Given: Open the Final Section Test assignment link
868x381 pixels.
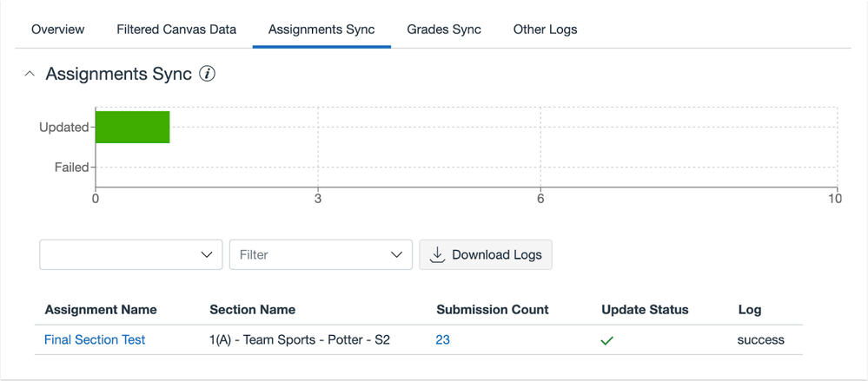Looking at the screenshot, I should [95, 340].
